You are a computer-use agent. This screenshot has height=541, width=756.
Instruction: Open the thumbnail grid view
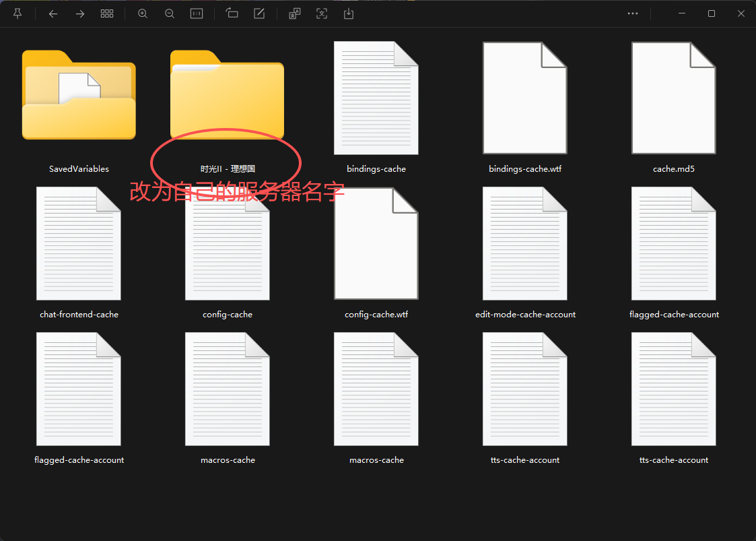[107, 13]
